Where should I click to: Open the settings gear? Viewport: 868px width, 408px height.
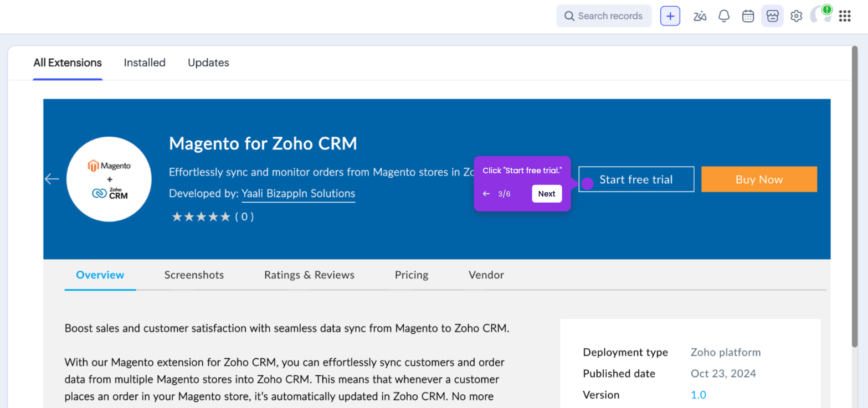click(796, 16)
